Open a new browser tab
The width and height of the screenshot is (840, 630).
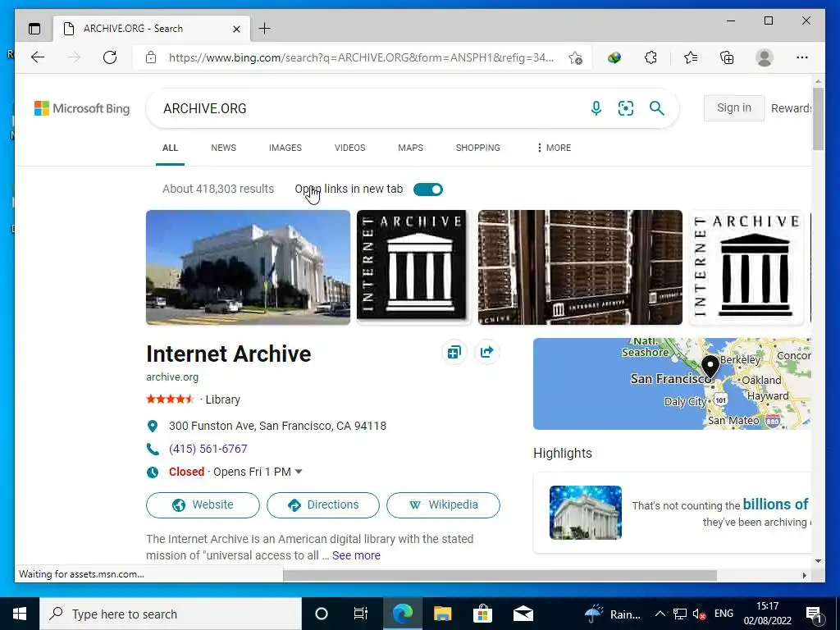point(265,29)
